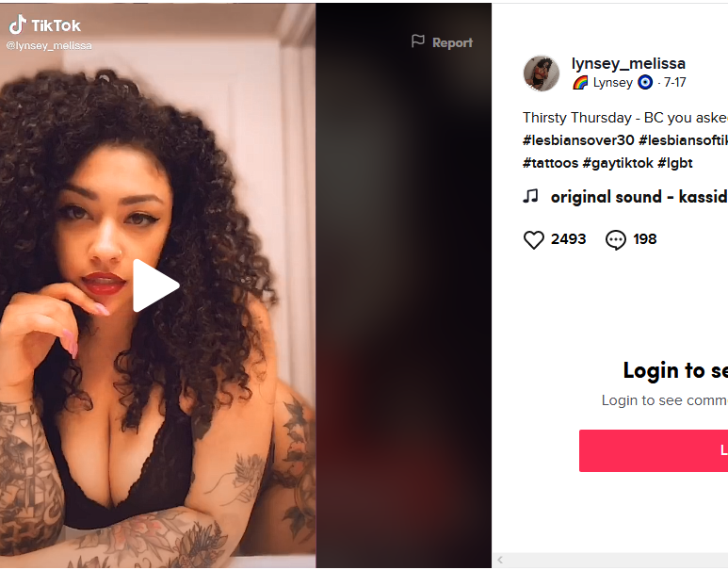Image resolution: width=728 pixels, height=570 pixels.
Task: Open the #tattoos hashtag
Action: tap(551, 163)
